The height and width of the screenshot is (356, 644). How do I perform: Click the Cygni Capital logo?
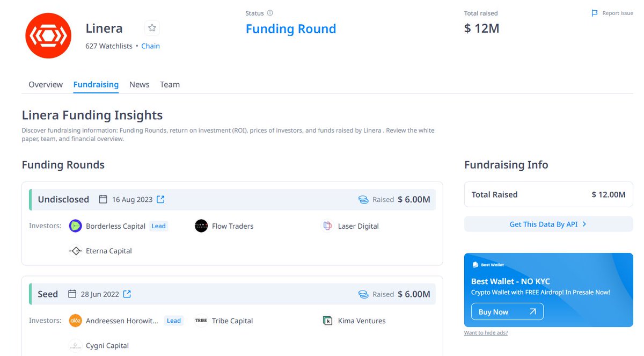pyautogui.click(x=76, y=345)
